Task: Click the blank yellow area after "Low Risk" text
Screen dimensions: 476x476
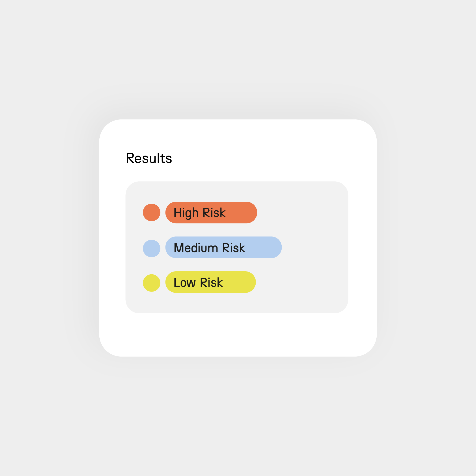Action: (x=239, y=282)
